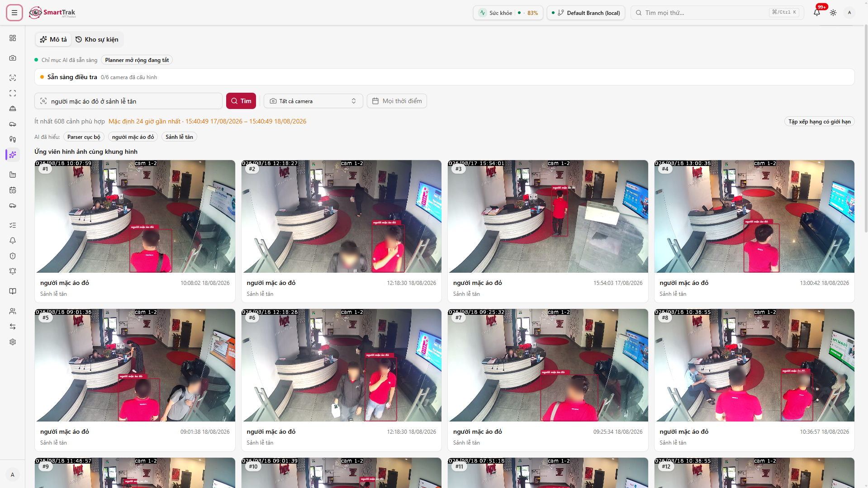Click timestamp 13:00:42 18/08/2026

(x=824, y=283)
